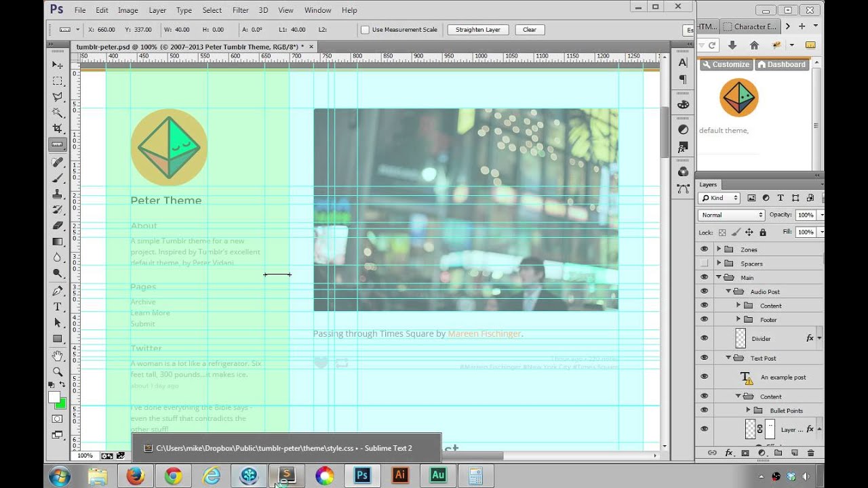Select the Brush tool
Viewport: 868px width, 488px height.
tap(58, 178)
